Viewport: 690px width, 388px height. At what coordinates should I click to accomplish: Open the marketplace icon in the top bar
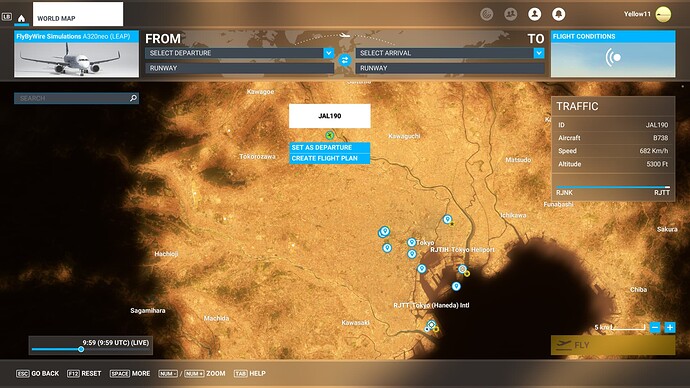click(486, 15)
